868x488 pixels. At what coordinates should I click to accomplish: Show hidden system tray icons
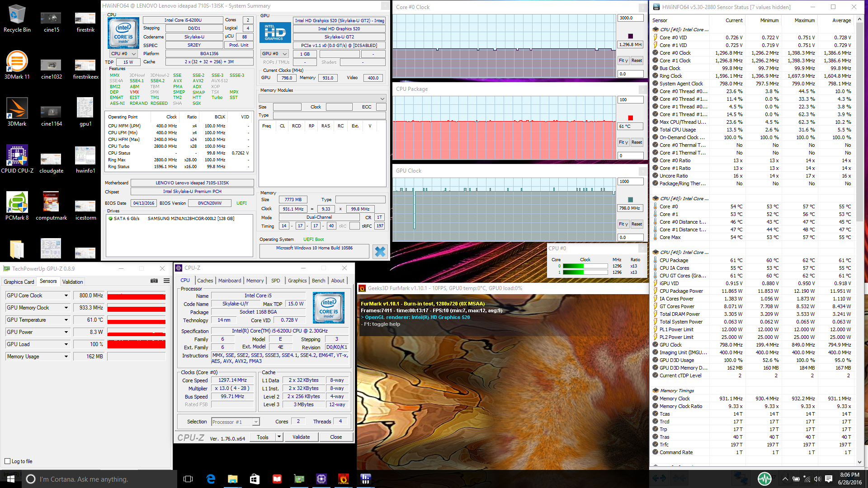tap(785, 479)
